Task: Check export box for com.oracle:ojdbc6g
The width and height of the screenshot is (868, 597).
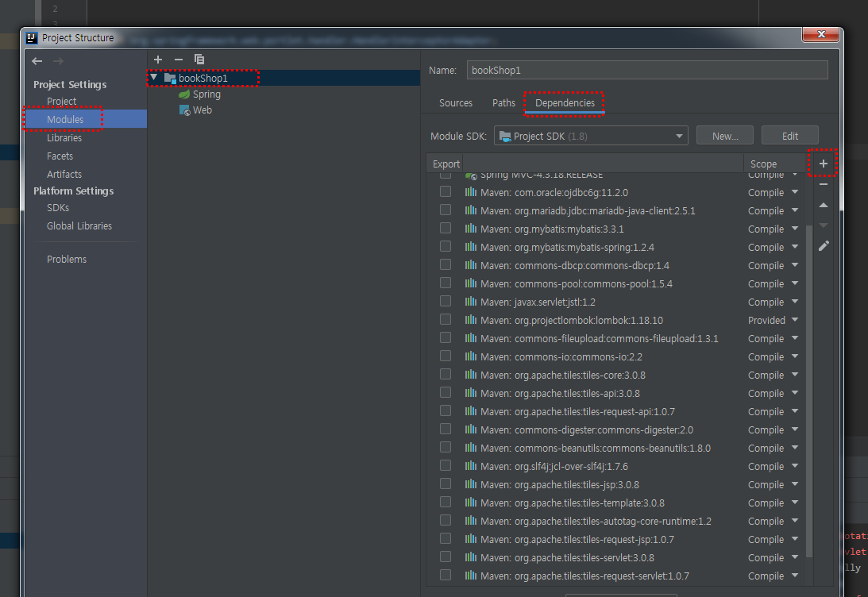Action: [x=445, y=191]
